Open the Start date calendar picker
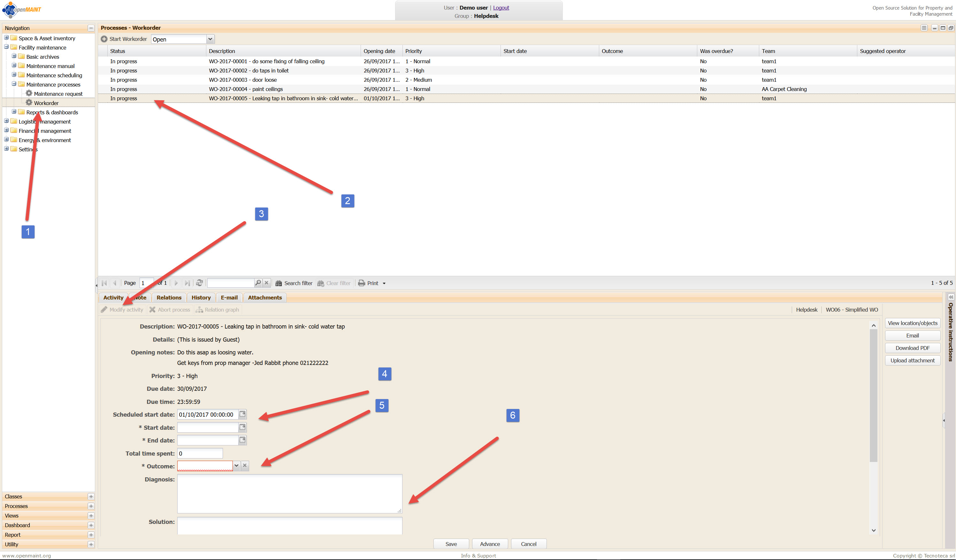The height and width of the screenshot is (560, 956). pyautogui.click(x=242, y=427)
